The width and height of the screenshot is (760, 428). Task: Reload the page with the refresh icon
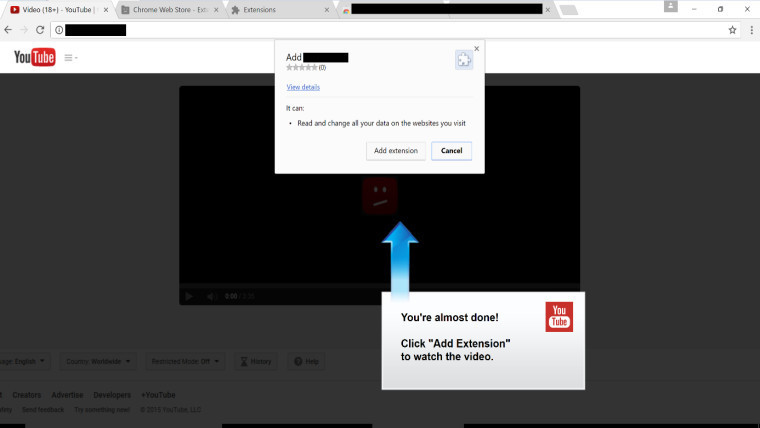(40, 30)
